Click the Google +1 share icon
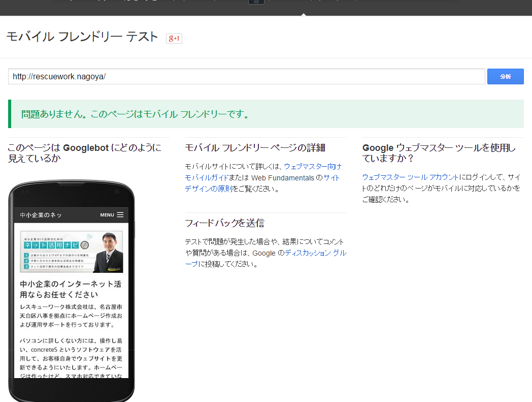The height and width of the screenshot is (402, 532). click(174, 39)
